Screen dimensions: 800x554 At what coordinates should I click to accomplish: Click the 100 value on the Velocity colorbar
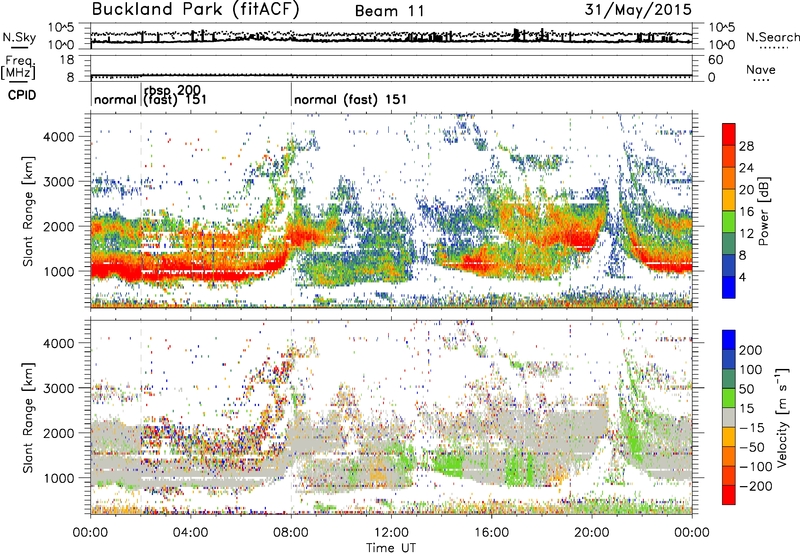[751, 369]
